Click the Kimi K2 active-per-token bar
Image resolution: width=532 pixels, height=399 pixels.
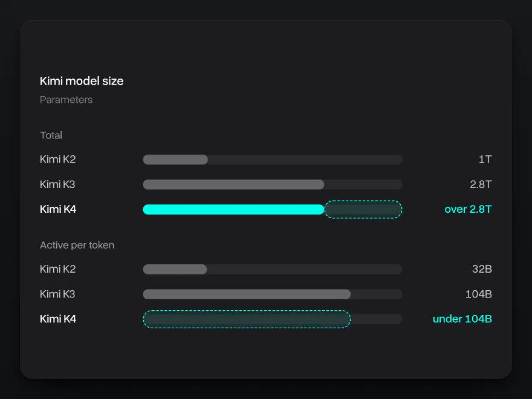pyautogui.click(x=175, y=270)
